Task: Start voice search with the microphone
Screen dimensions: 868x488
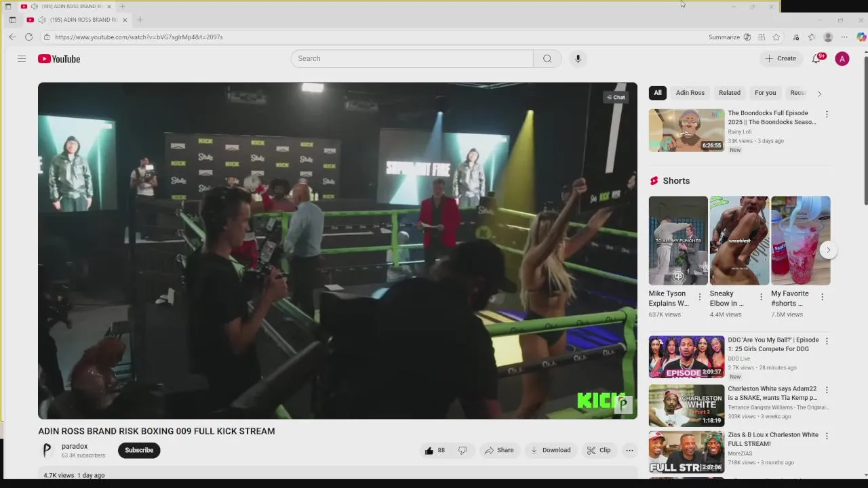Action: click(578, 59)
